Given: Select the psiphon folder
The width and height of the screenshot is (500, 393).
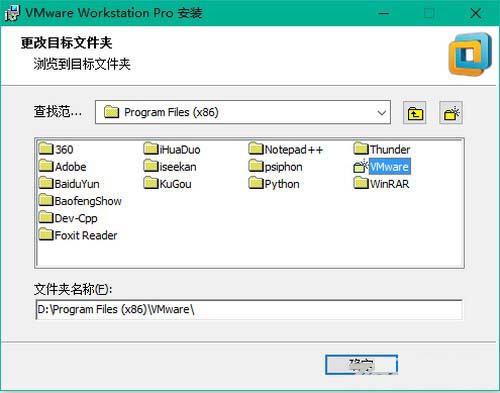Looking at the screenshot, I should coord(276,166).
